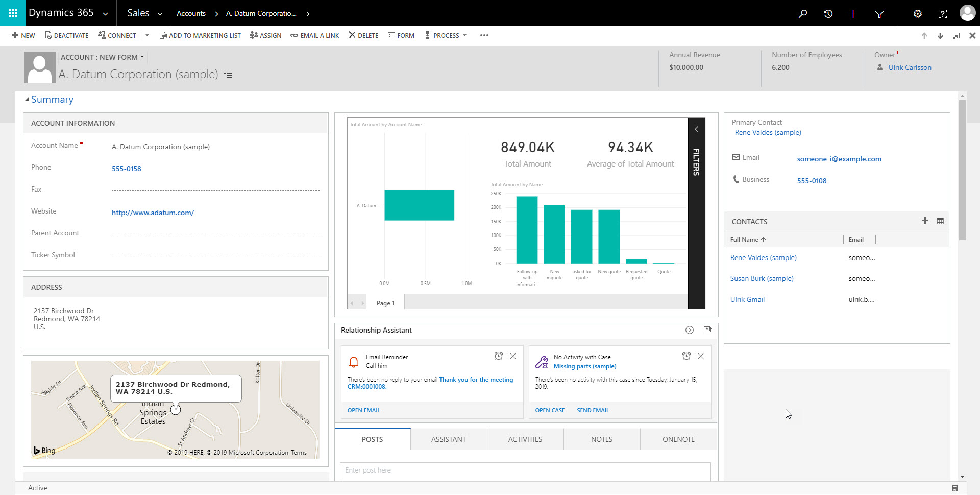
Task: Switch to the ACTIVITIES tab
Action: [x=525, y=439]
